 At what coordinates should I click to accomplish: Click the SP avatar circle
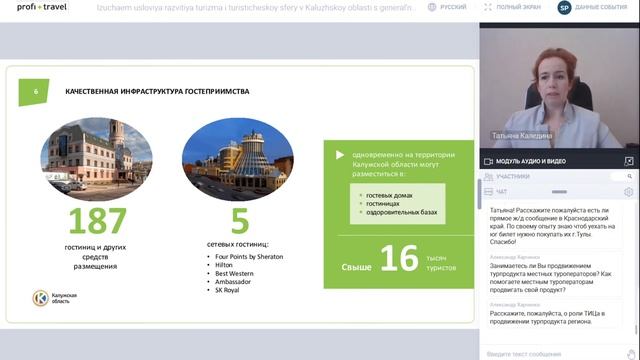[564, 7]
